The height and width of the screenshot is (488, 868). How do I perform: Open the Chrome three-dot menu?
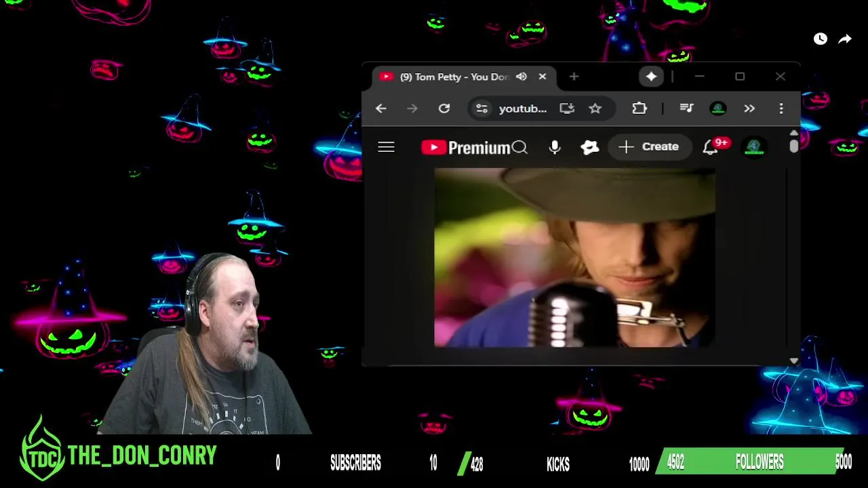[x=781, y=108]
